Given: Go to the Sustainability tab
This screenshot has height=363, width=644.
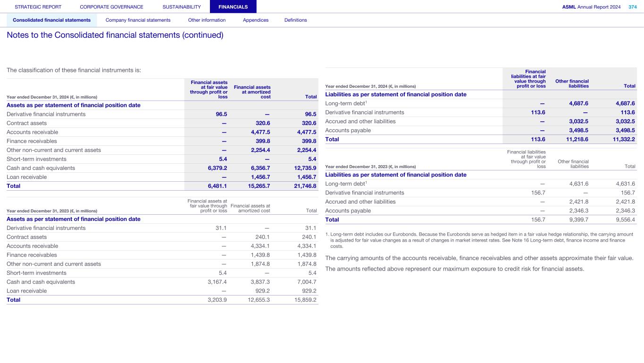Looking at the screenshot, I should tap(181, 7).
